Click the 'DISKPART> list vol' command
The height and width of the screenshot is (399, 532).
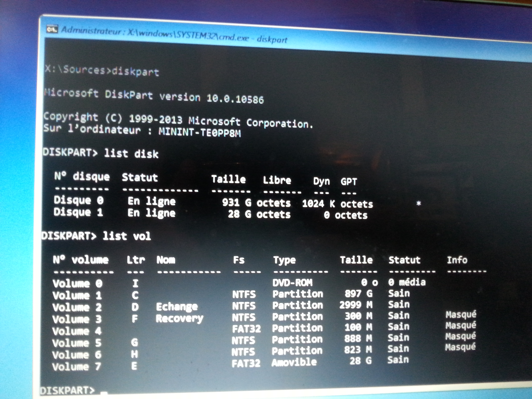[96, 236]
